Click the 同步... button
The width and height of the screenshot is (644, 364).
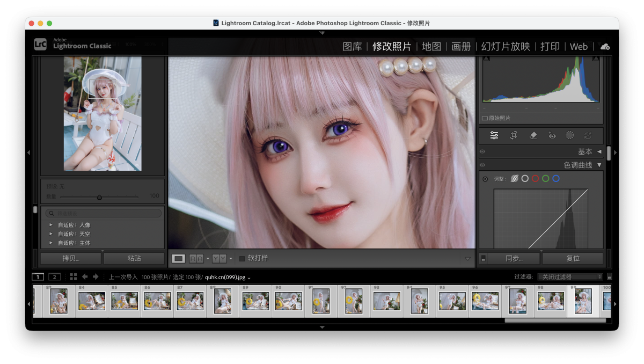pyautogui.click(x=514, y=258)
